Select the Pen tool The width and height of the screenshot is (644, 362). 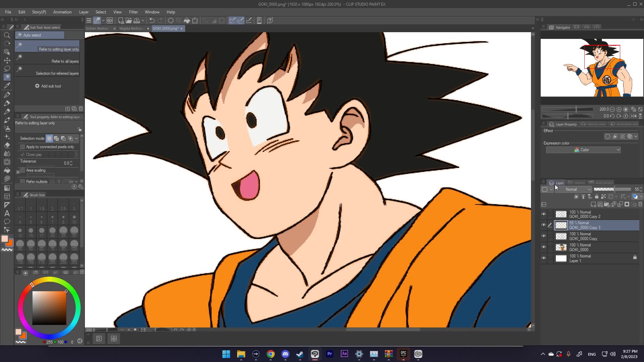pos(7,95)
